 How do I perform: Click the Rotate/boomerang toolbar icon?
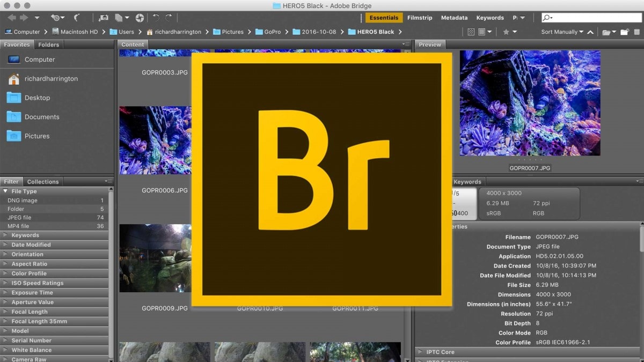[77, 18]
